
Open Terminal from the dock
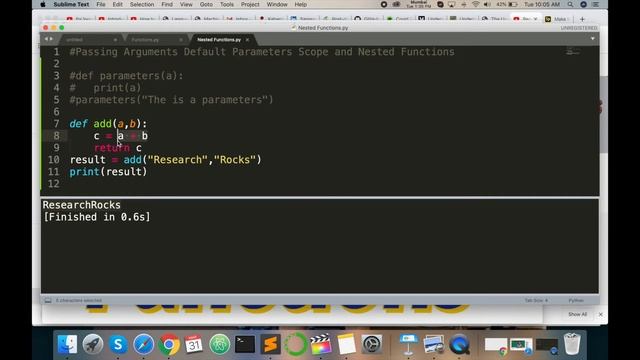coord(245,344)
